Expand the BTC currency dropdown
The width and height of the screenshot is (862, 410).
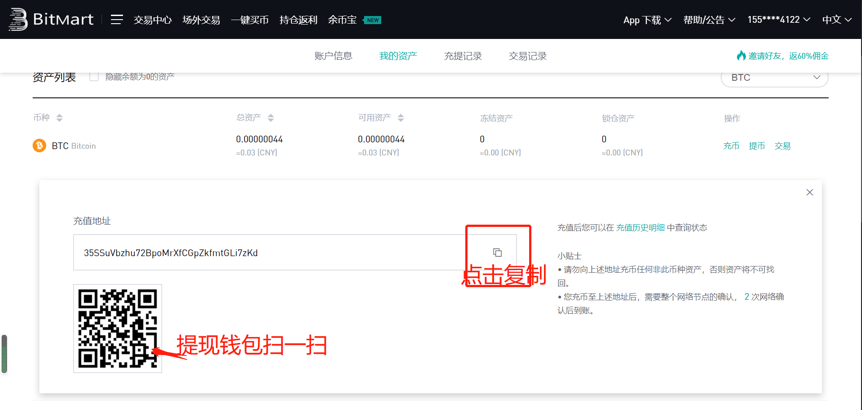point(774,77)
